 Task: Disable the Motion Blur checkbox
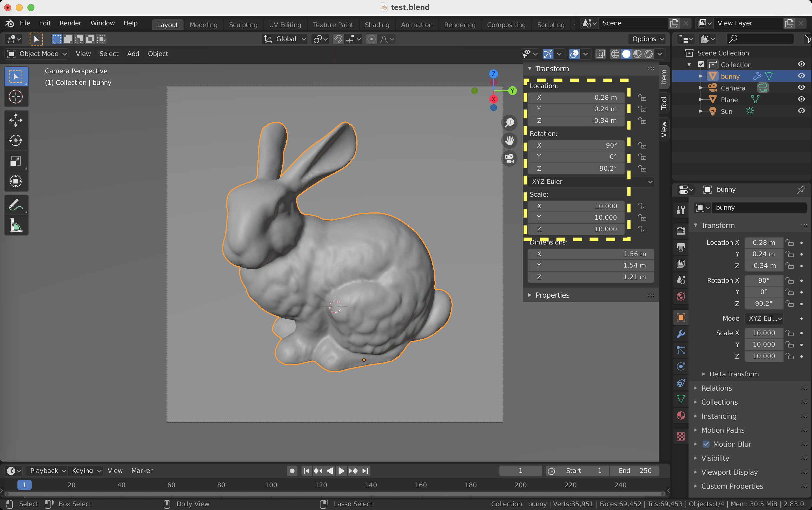(x=706, y=444)
